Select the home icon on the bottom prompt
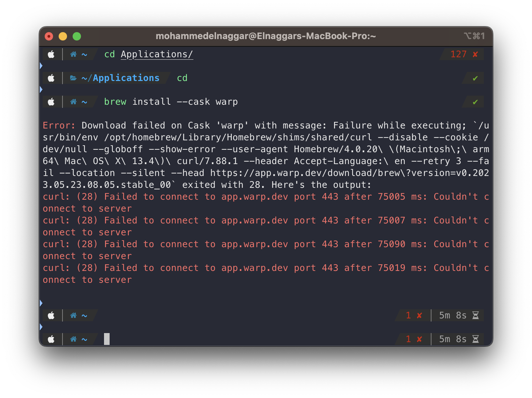 (73, 339)
